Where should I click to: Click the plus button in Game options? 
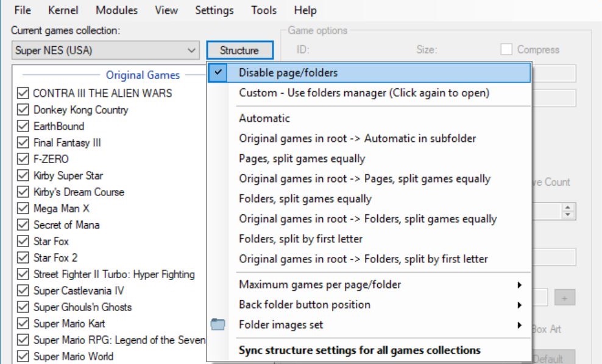(x=564, y=298)
